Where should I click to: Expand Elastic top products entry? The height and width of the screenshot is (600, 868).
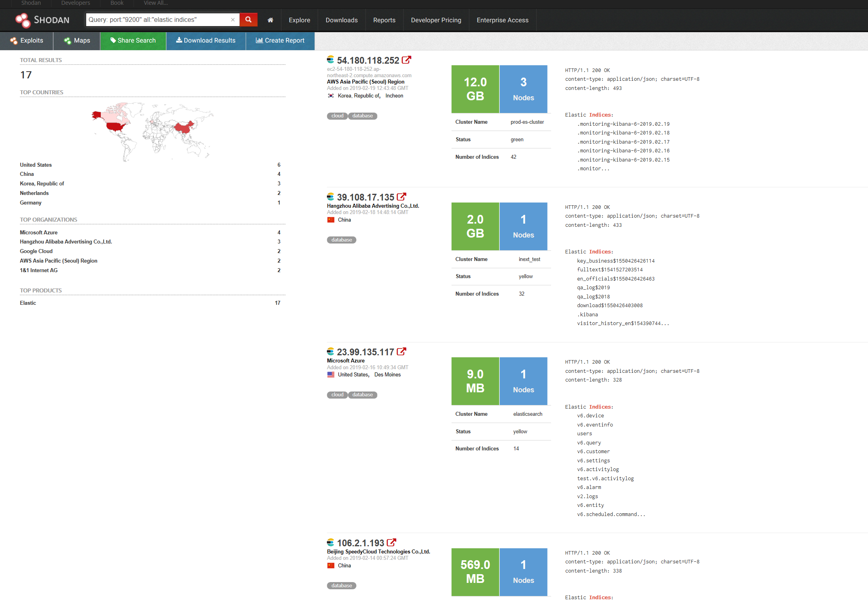point(28,303)
